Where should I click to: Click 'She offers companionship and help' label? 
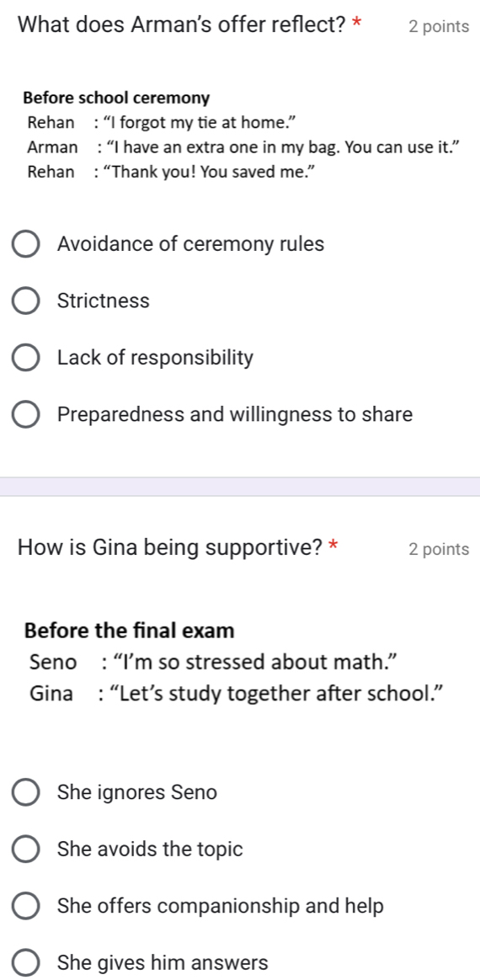click(221, 906)
